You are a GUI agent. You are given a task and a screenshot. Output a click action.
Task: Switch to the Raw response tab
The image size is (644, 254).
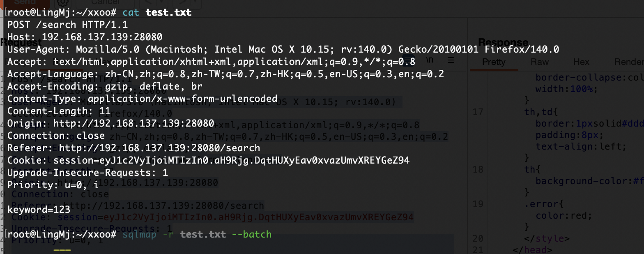pyautogui.click(x=540, y=62)
